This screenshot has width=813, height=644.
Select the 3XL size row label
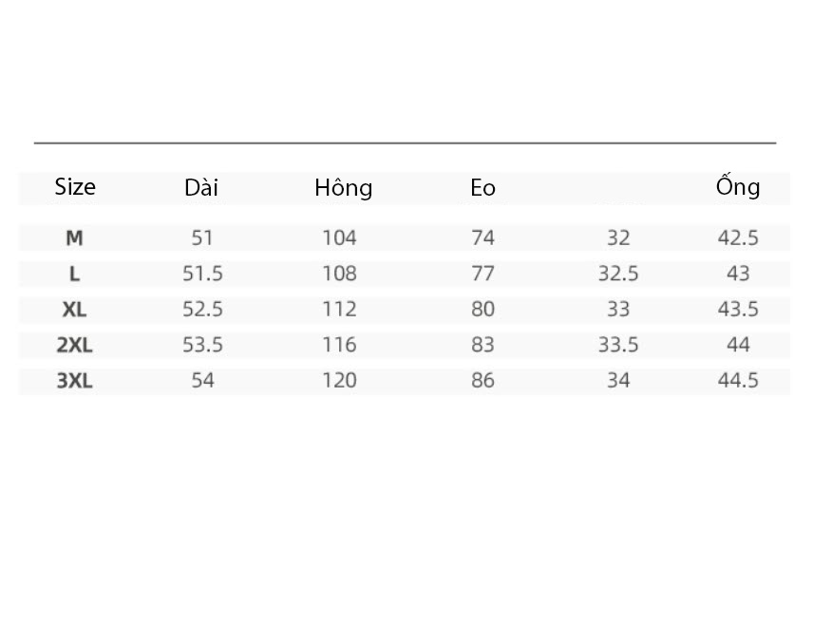click(74, 381)
